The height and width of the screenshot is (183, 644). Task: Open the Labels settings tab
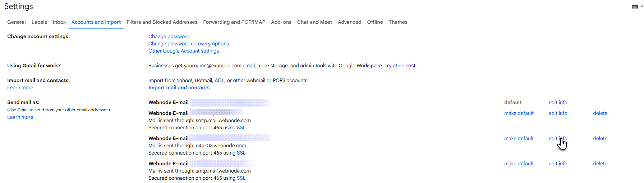click(x=39, y=22)
